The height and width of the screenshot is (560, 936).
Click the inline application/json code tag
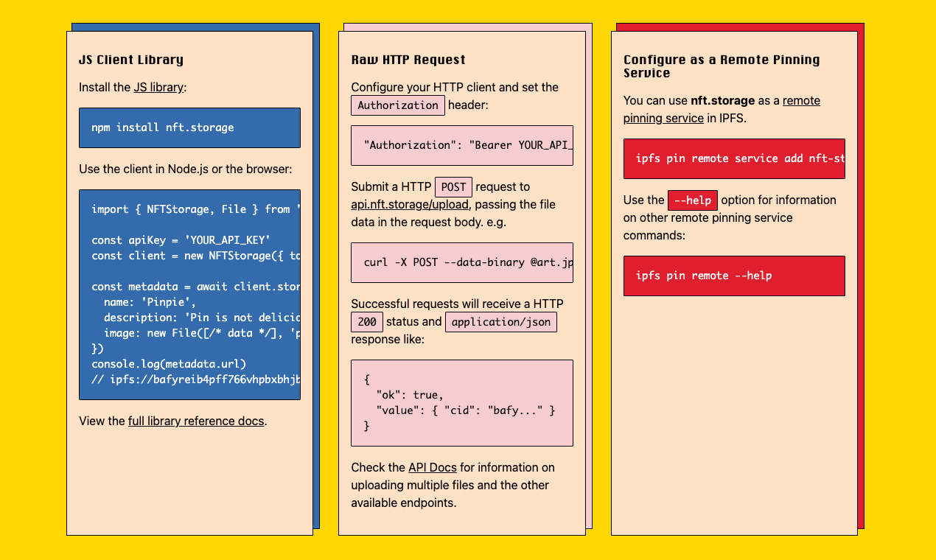pos(501,322)
